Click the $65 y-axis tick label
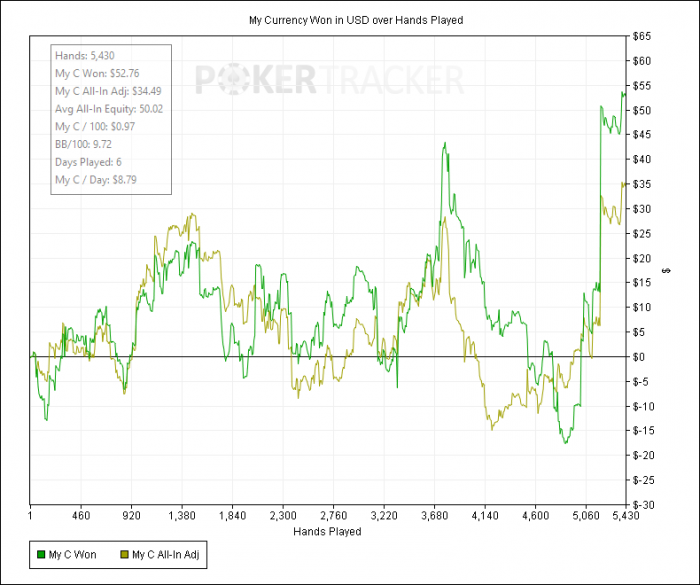This screenshot has height=585, width=700. click(x=640, y=36)
